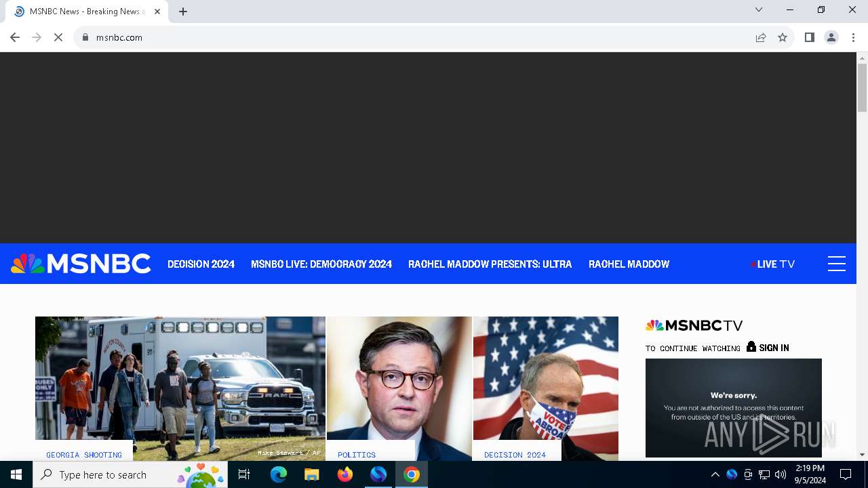
Task: Click the Windows search box
Action: coord(131,474)
